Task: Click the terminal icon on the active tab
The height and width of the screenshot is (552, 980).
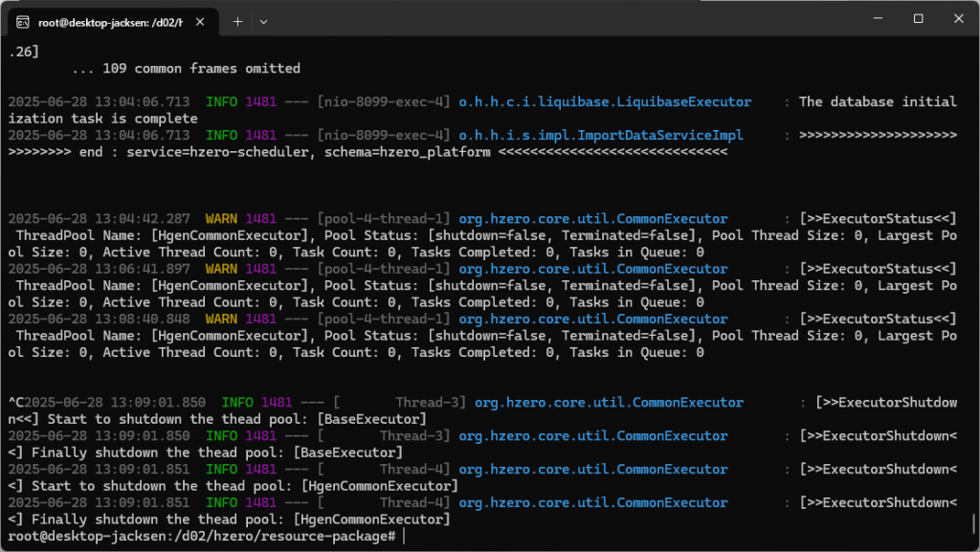Action: click(x=22, y=20)
